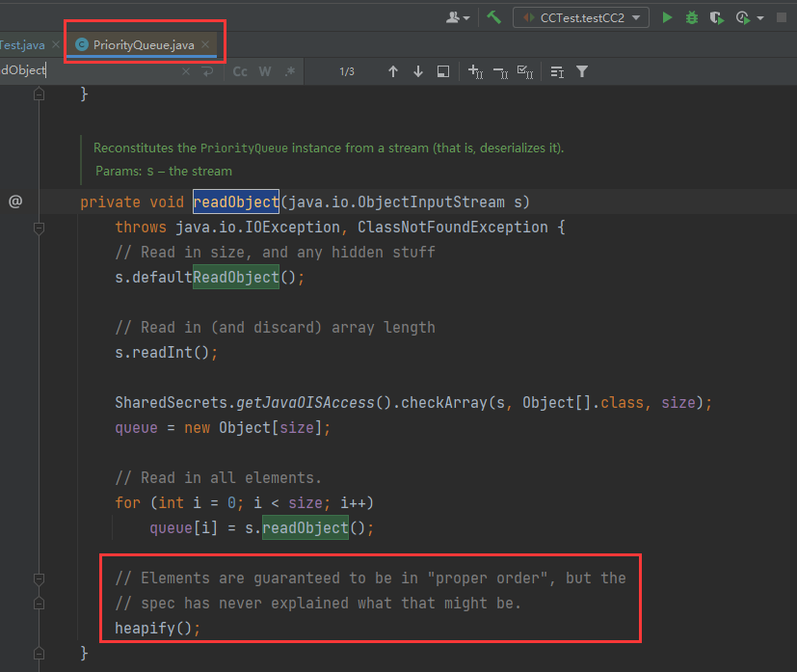Open the search filter funnel icon
Image resolution: width=797 pixels, height=672 pixels.
(582, 71)
